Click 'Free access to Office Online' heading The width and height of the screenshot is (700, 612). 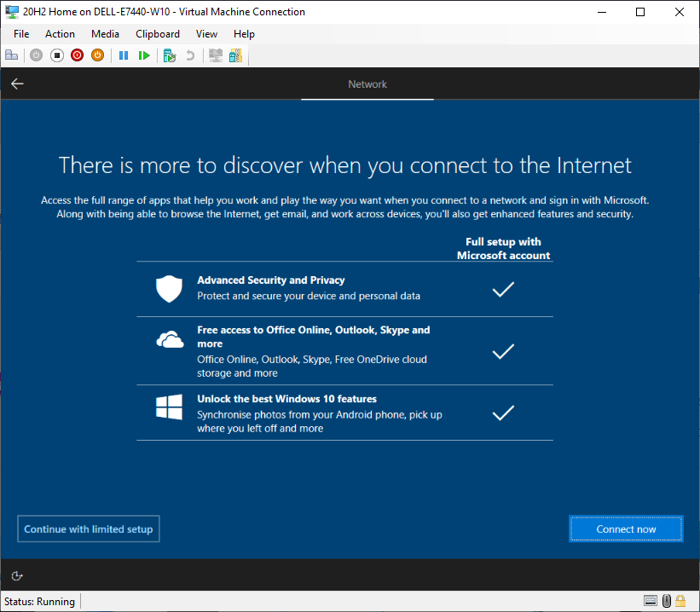[314, 337]
